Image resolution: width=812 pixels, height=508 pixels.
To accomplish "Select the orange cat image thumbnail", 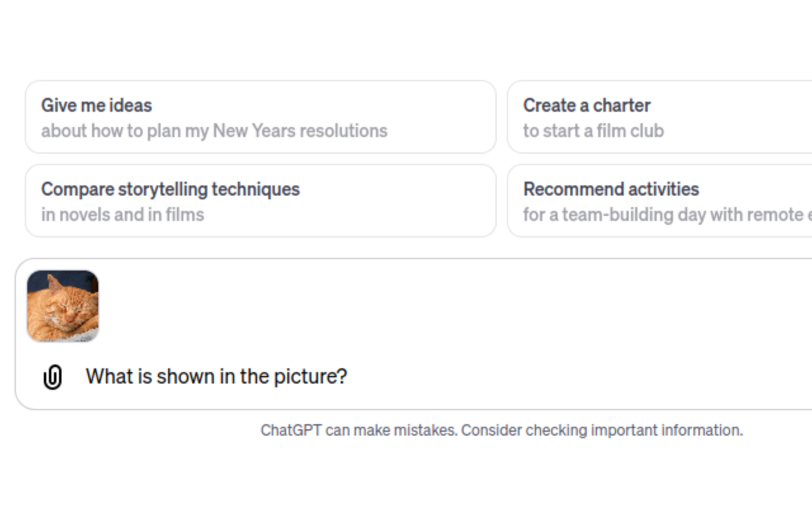I will click(x=63, y=306).
